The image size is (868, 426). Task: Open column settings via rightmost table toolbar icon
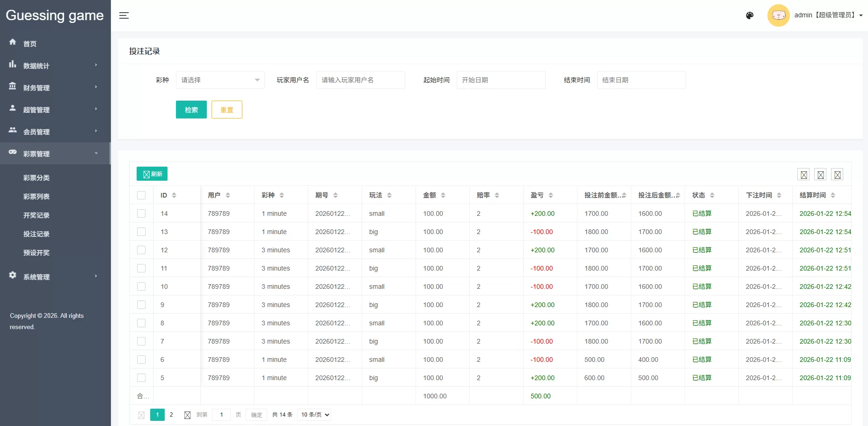pos(837,174)
